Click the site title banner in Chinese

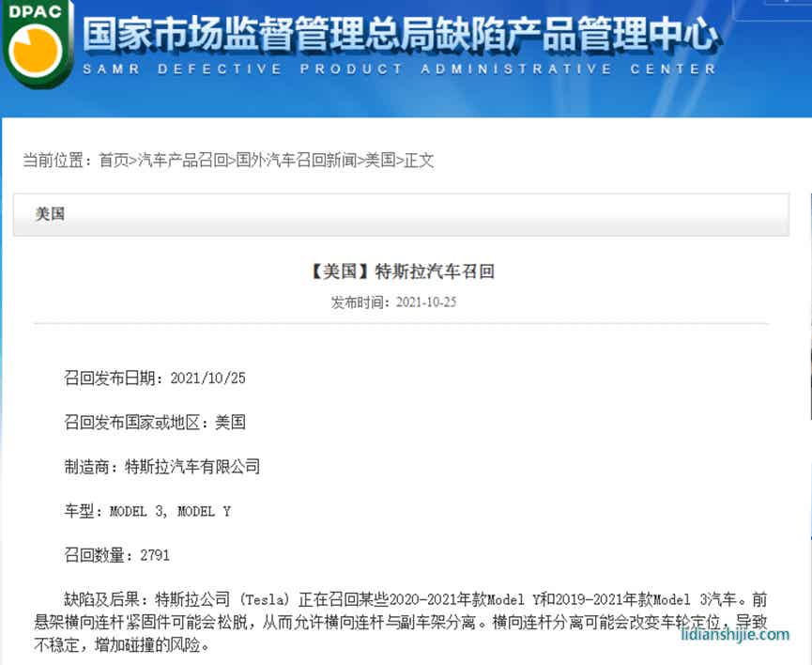coord(400,35)
